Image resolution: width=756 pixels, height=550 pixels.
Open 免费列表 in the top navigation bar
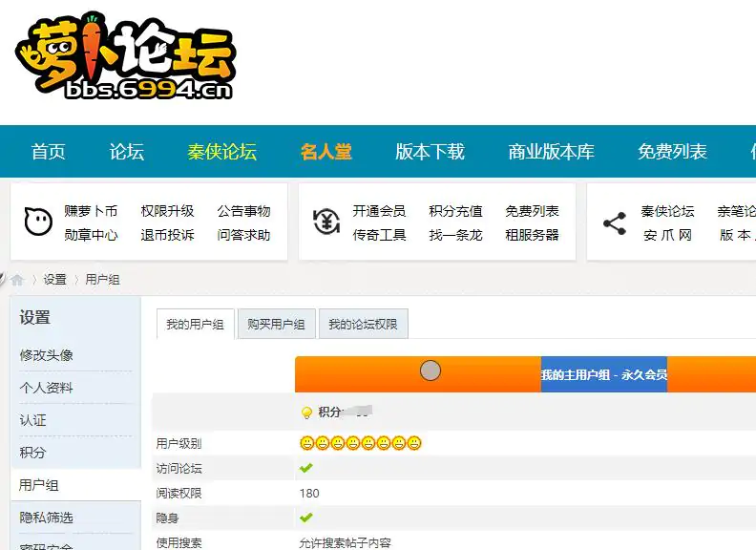click(672, 152)
